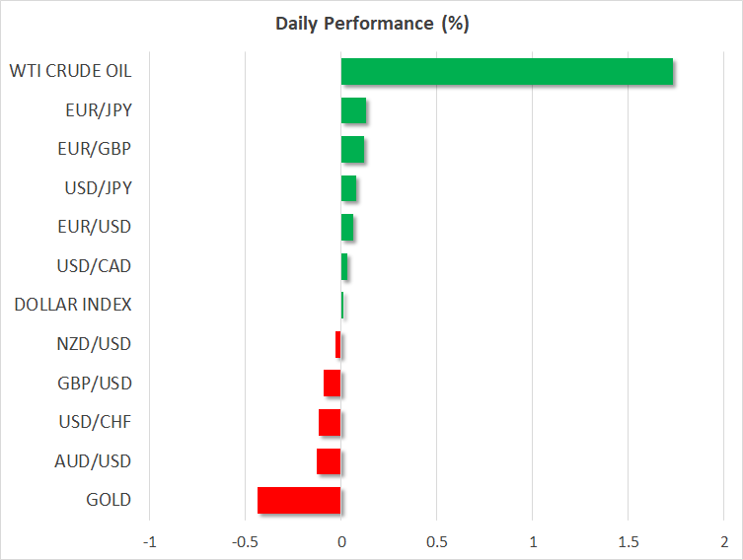Select the EUR/JPY green bar
The height and width of the screenshot is (560, 743).
(353, 110)
